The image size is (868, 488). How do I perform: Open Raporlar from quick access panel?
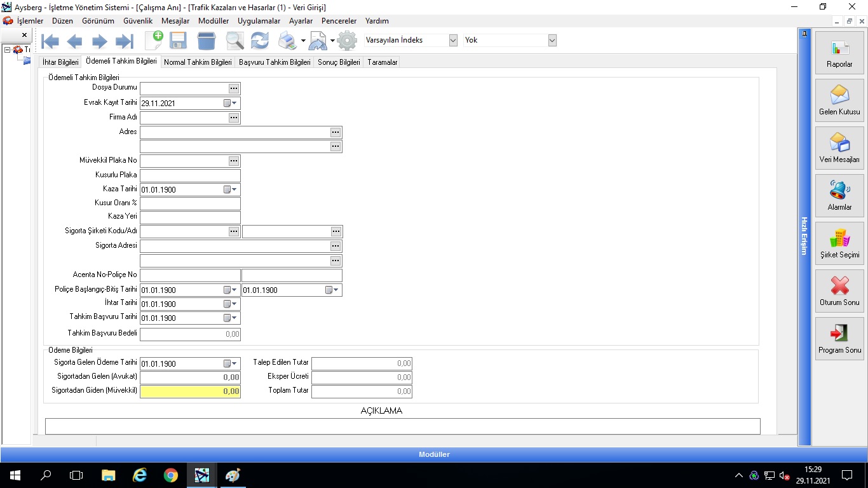click(839, 53)
